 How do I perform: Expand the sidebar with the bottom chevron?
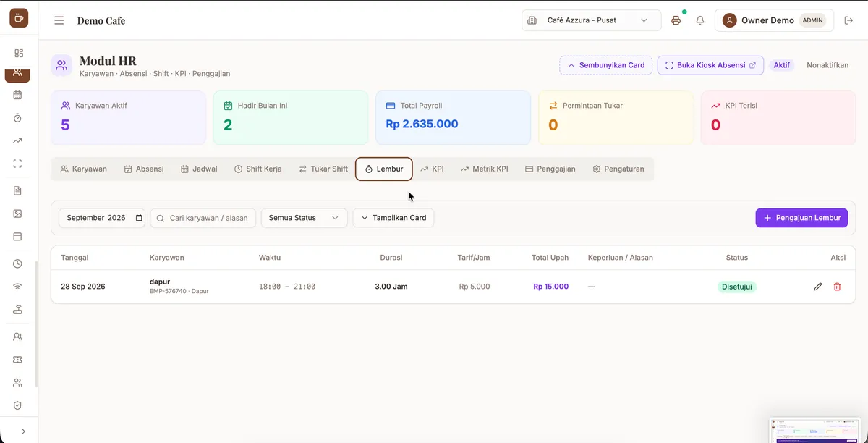23,431
